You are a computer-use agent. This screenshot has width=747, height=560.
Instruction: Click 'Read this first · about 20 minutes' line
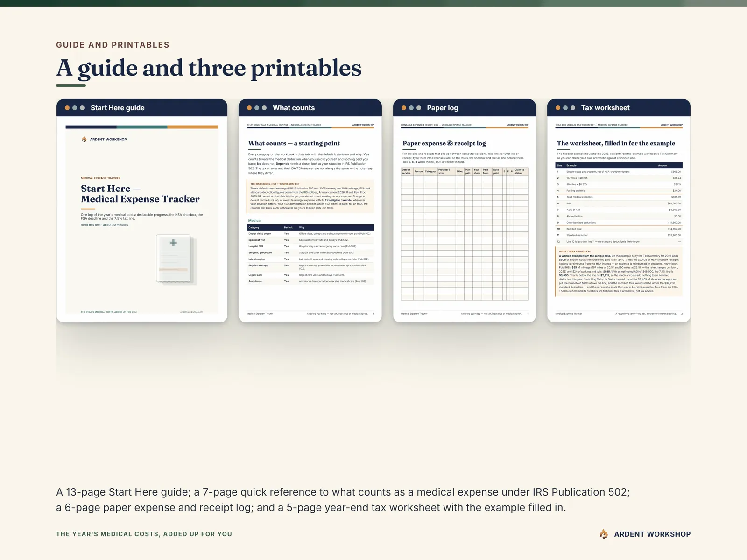[104, 225]
